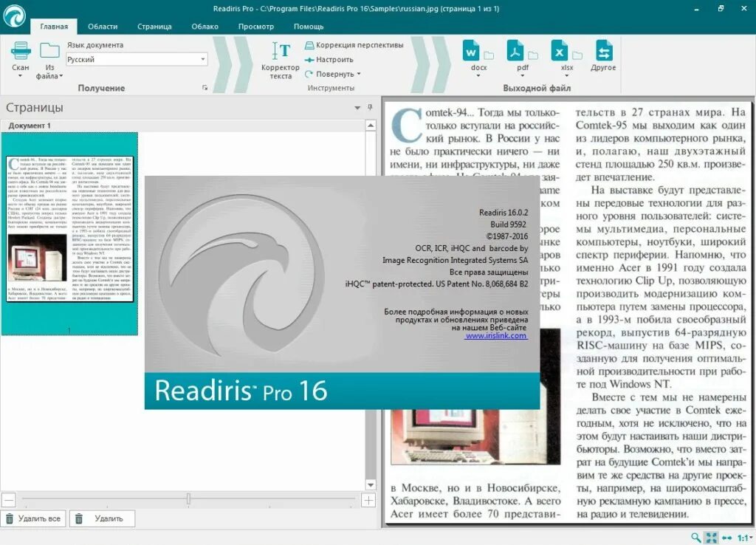
Task: Switch to the Облако tab
Action: [x=205, y=27]
